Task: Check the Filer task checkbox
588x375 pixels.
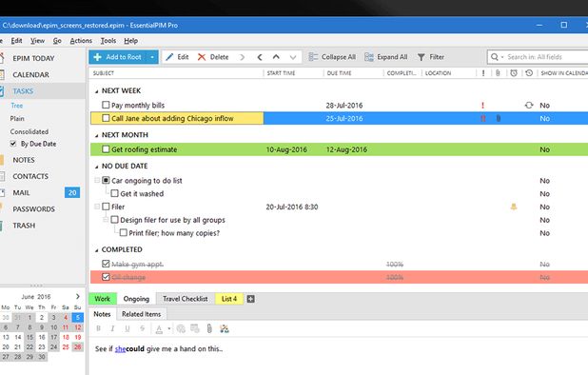Action: 106,207
